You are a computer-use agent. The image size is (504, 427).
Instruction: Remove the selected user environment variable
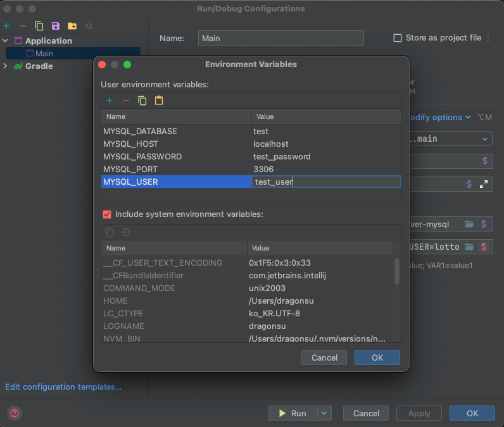[125, 101]
